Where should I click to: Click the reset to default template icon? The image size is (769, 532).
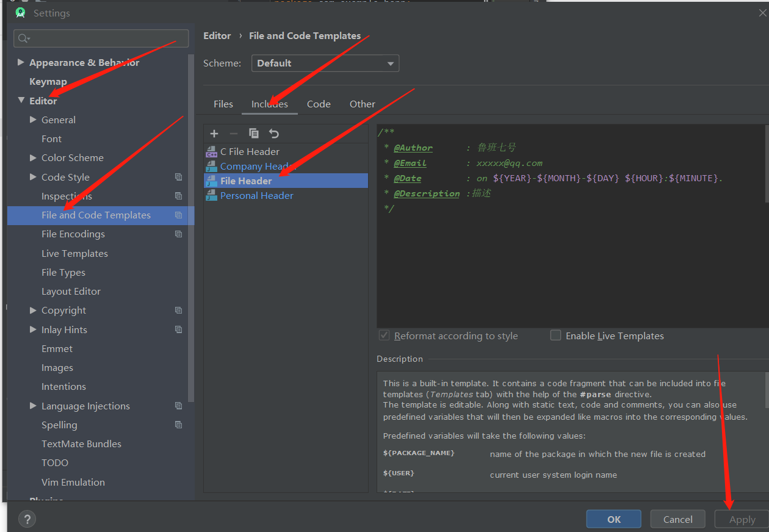coord(273,133)
